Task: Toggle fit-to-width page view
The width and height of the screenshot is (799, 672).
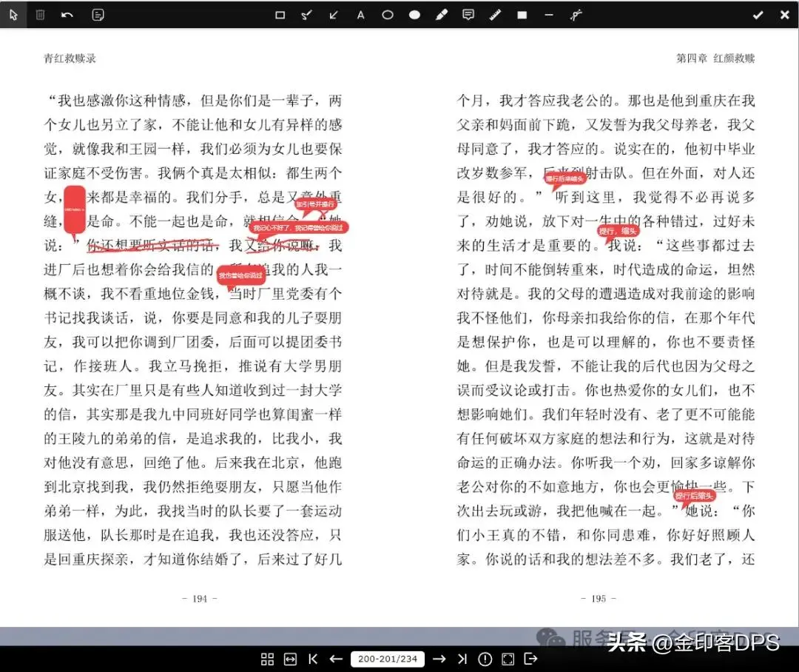Action: point(290,659)
